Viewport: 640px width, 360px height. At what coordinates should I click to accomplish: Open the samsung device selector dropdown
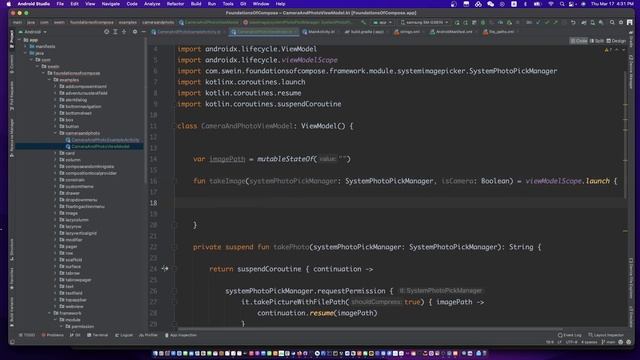tap(424, 22)
